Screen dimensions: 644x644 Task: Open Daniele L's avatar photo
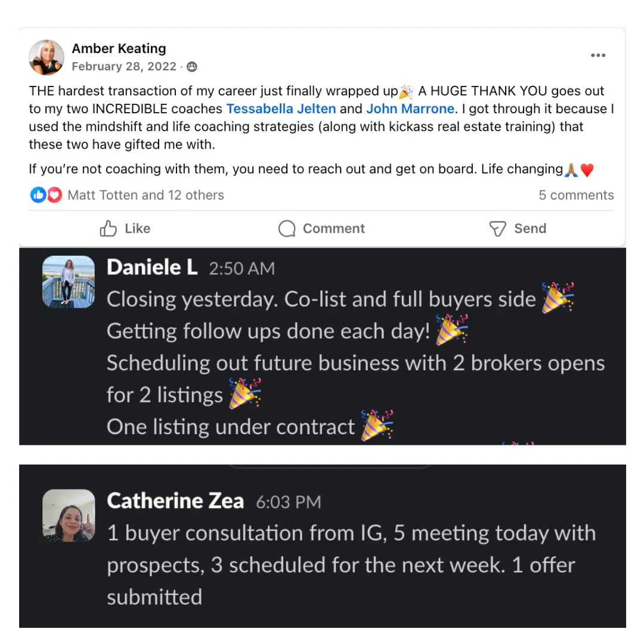[x=69, y=281]
